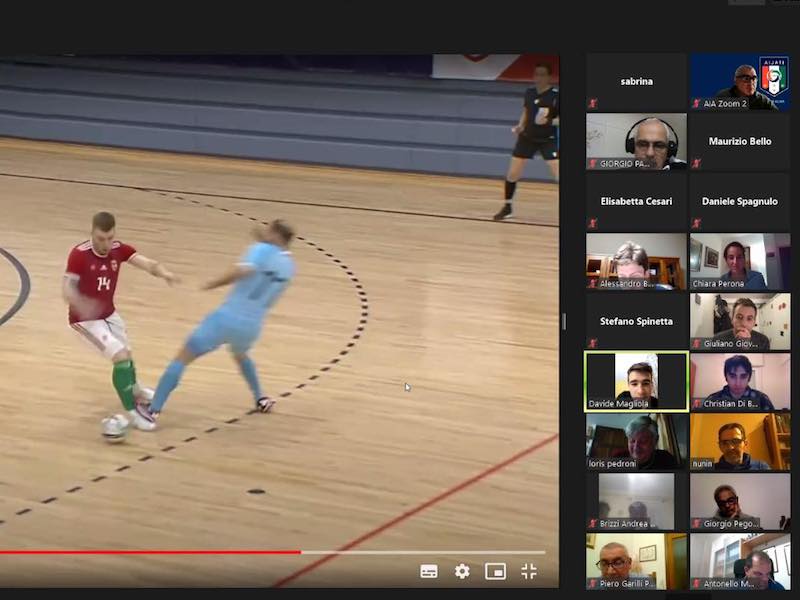Select Piero Garilli P...'s video tile
Screen dimensions: 800x600
click(x=636, y=561)
